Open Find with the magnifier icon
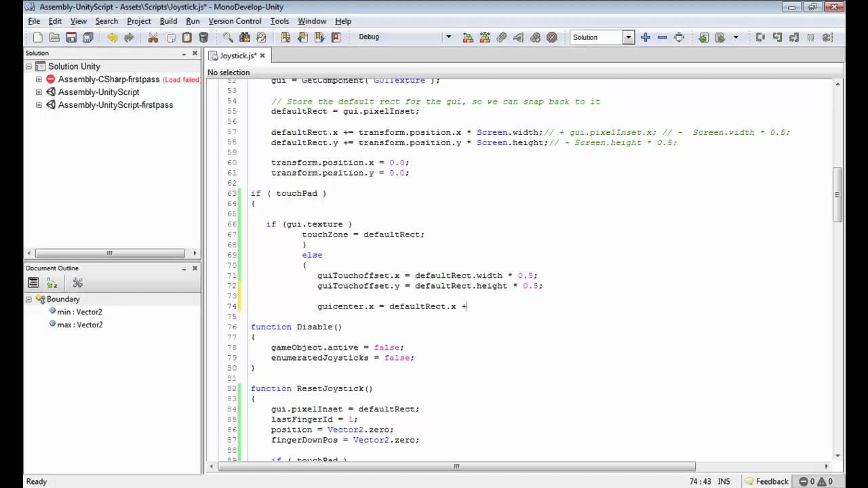This screenshot has width=868, height=488. point(228,37)
